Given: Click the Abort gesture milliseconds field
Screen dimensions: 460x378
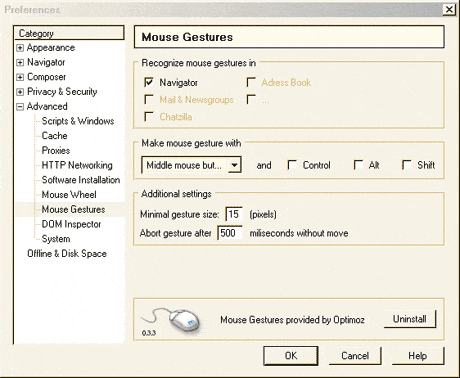Looking at the screenshot, I should (x=230, y=233).
